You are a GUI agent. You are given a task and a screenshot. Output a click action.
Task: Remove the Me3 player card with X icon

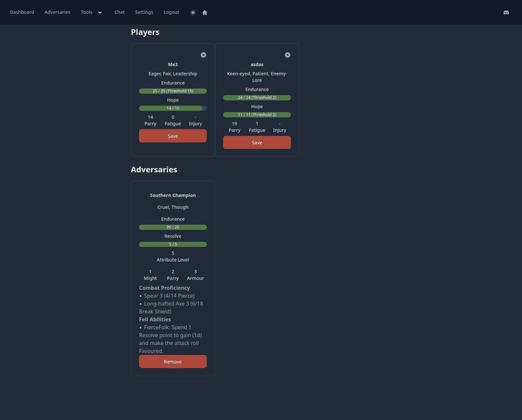[x=203, y=55]
